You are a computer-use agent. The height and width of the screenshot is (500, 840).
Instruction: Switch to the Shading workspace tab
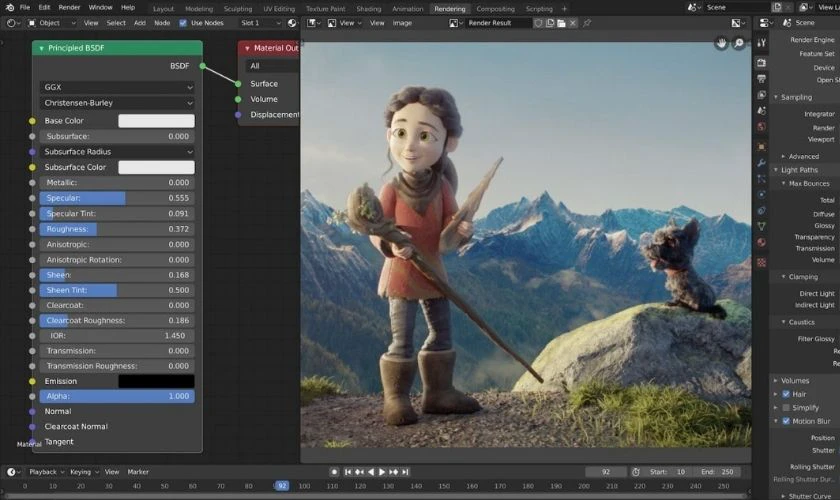pyautogui.click(x=369, y=9)
